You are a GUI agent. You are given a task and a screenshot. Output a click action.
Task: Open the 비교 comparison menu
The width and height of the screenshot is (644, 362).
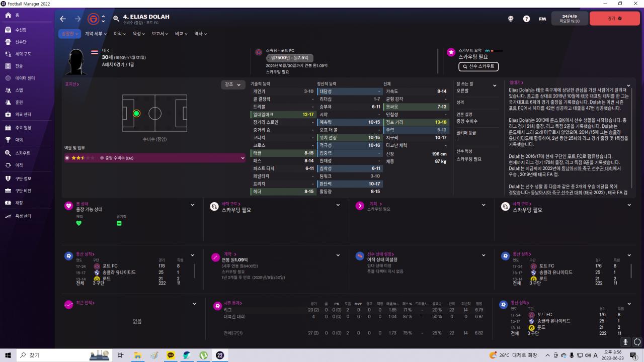181,34
